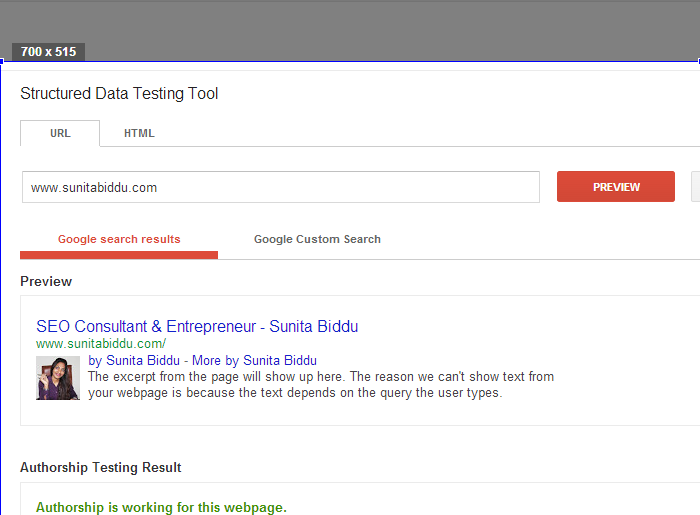Viewport: 700px width, 515px height.
Task: Click the 700 x 515 size label
Action: pos(48,52)
